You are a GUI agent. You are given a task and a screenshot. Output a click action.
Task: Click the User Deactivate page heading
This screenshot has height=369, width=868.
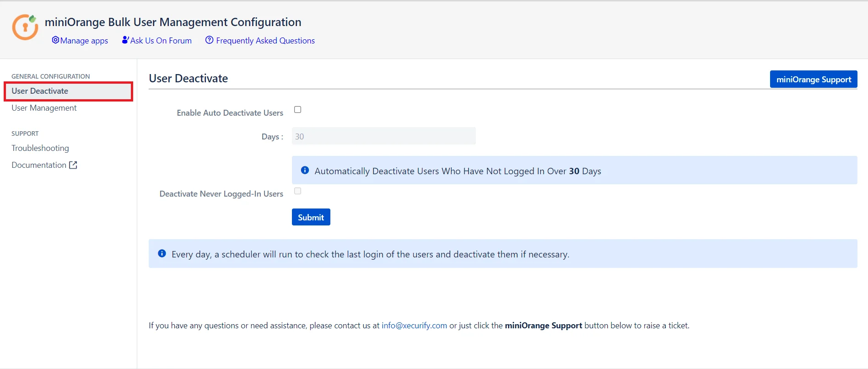pos(189,78)
